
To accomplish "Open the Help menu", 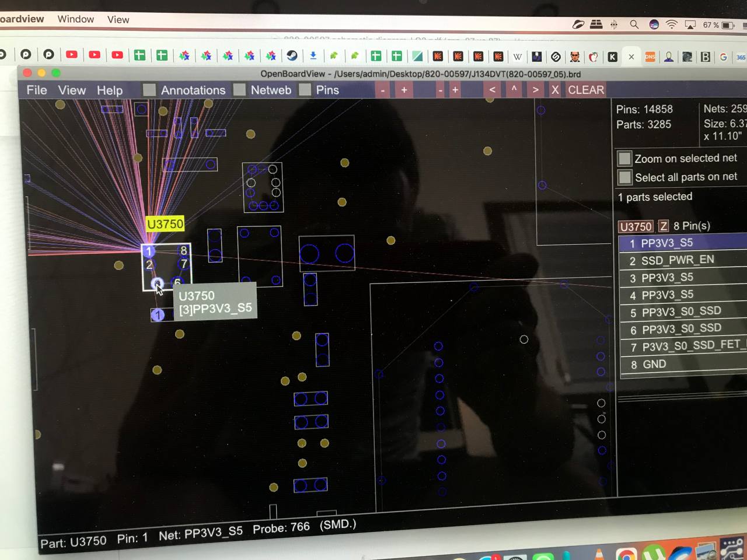I will 110,90.
